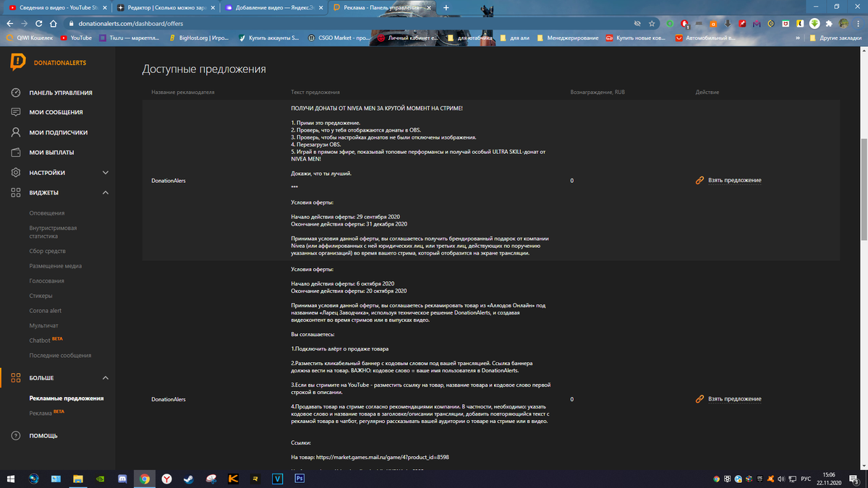Go to Мои подписчики page
This screenshot has height=488, width=868.
point(58,133)
